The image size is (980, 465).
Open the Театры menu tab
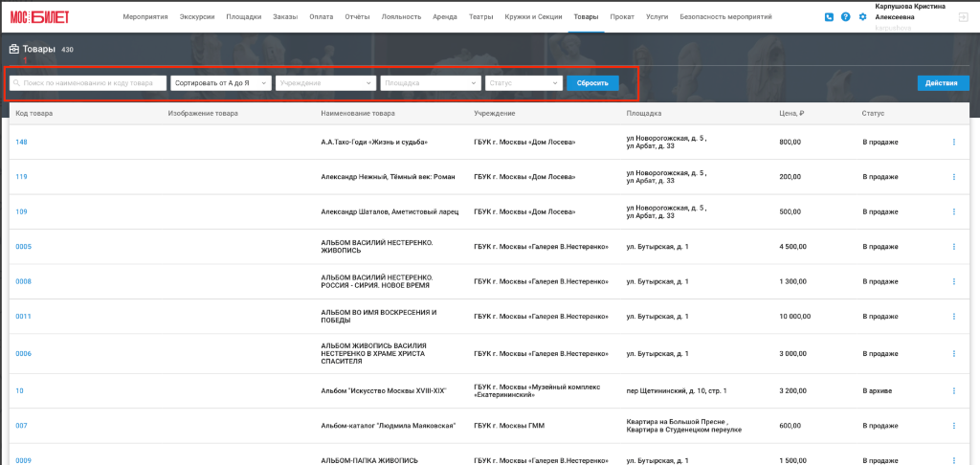click(480, 17)
